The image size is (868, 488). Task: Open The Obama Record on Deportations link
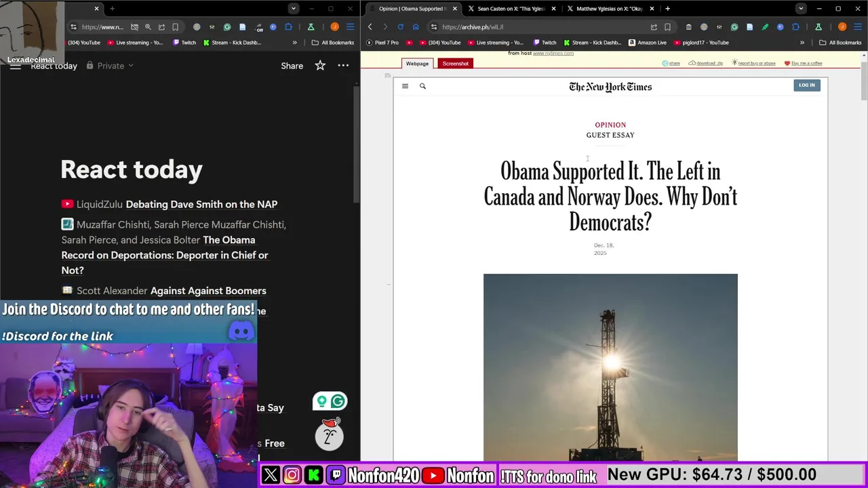(165, 255)
